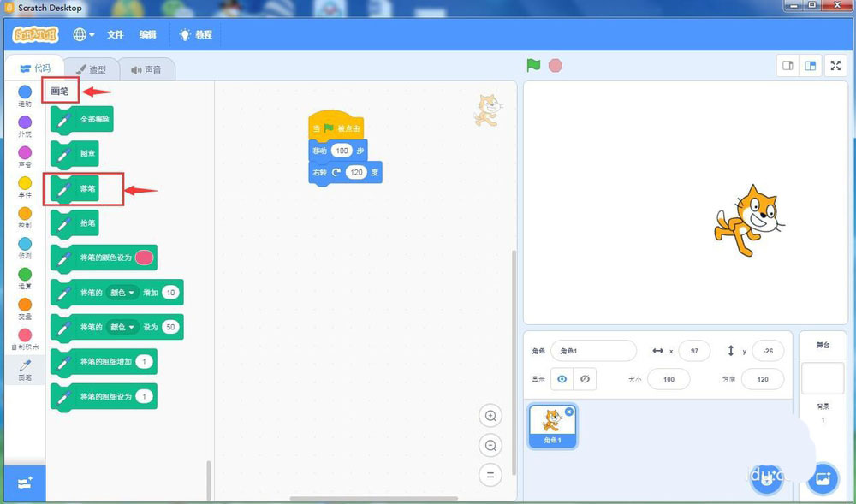Open the Add Extension button at bottom-left
The image size is (856, 504).
[23, 483]
